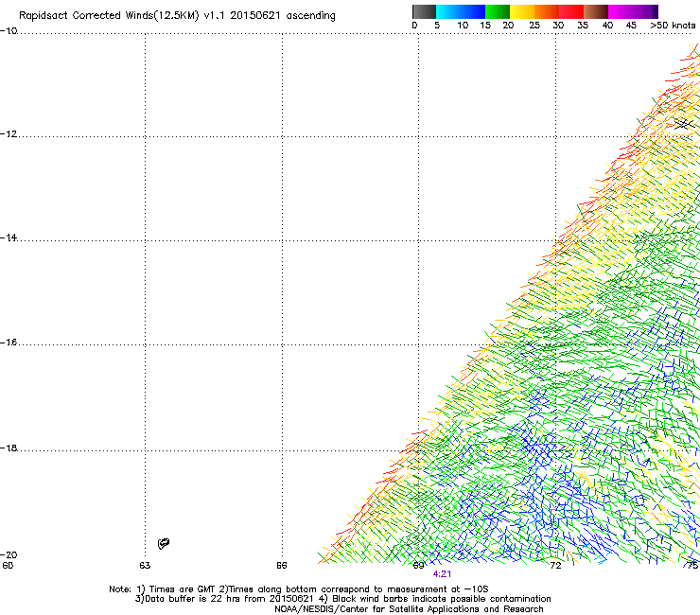Click the -20 latitude axis label
Viewport: 700px width, 615px height.
pyautogui.click(x=9, y=554)
